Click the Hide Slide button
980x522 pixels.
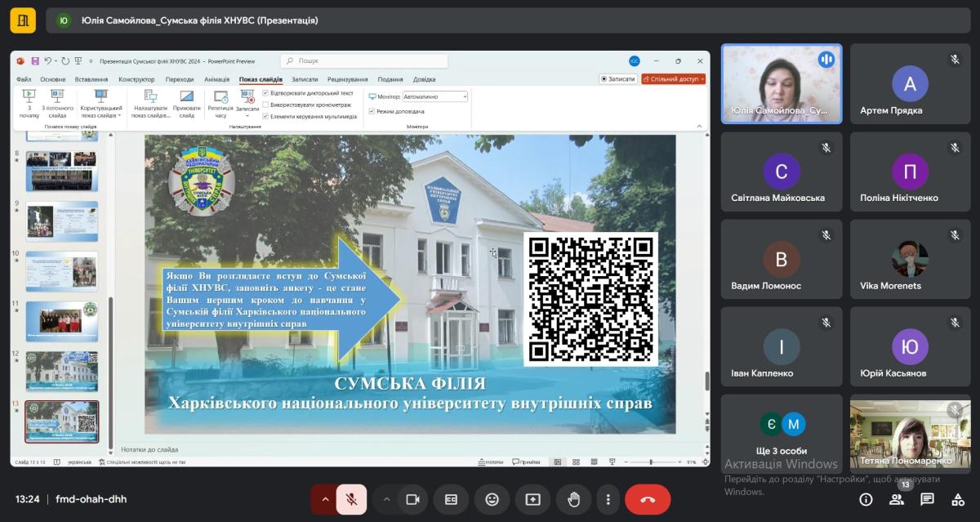tap(187, 104)
